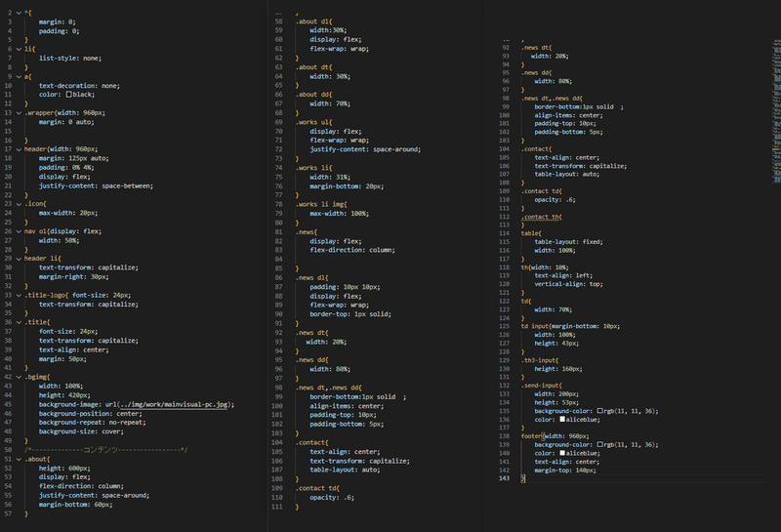
Task: Click the 'padding: 0% 4%;' declaration
Action: click(66, 167)
